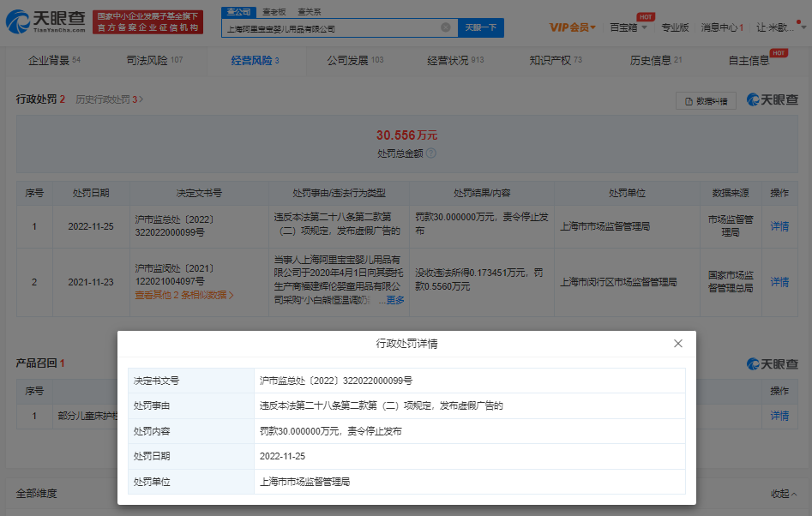812x516 pixels.
Task: Switch to the 经营风险 tab
Action: (x=255, y=61)
